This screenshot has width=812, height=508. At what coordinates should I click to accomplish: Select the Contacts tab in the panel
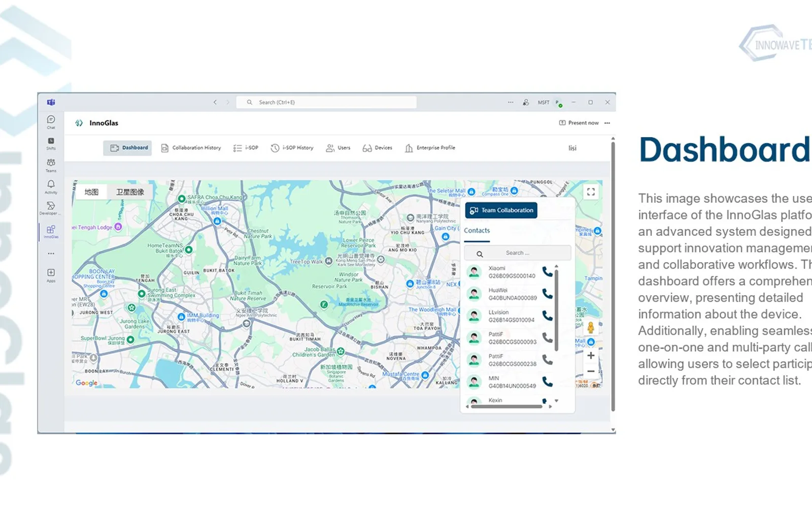tap(477, 231)
